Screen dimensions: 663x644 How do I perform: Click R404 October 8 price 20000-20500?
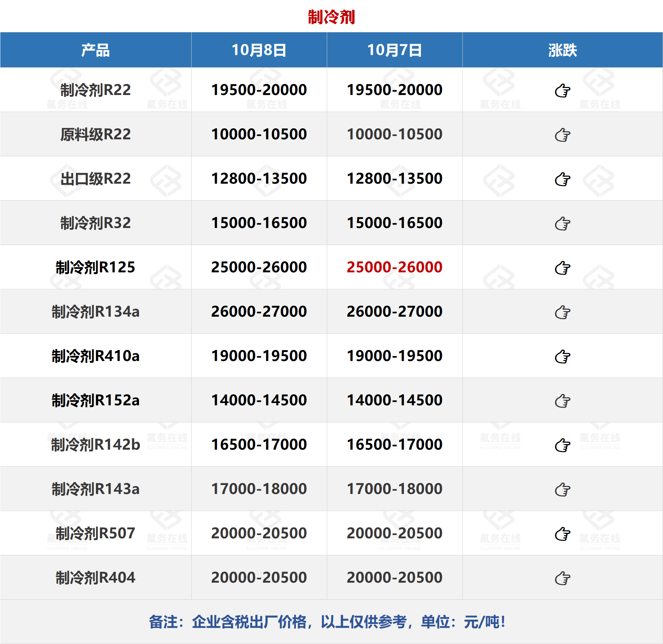pos(259,577)
